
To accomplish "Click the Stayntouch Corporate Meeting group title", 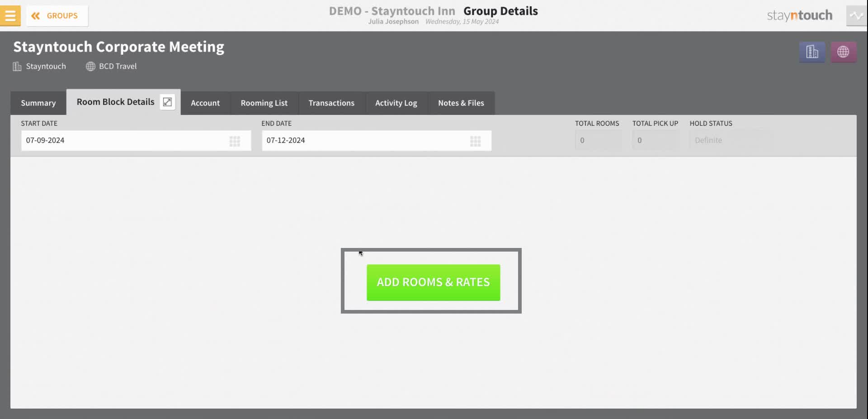I will pyautogui.click(x=118, y=47).
